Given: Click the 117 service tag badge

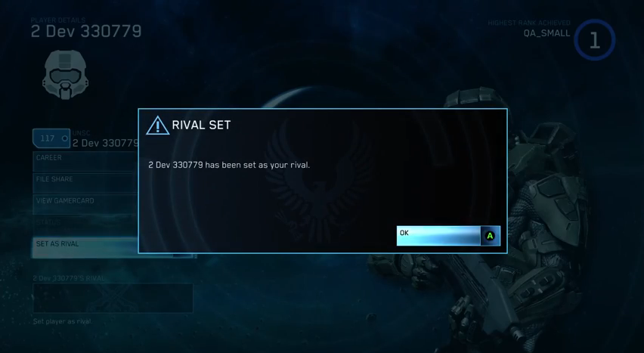Looking at the screenshot, I should point(51,138).
